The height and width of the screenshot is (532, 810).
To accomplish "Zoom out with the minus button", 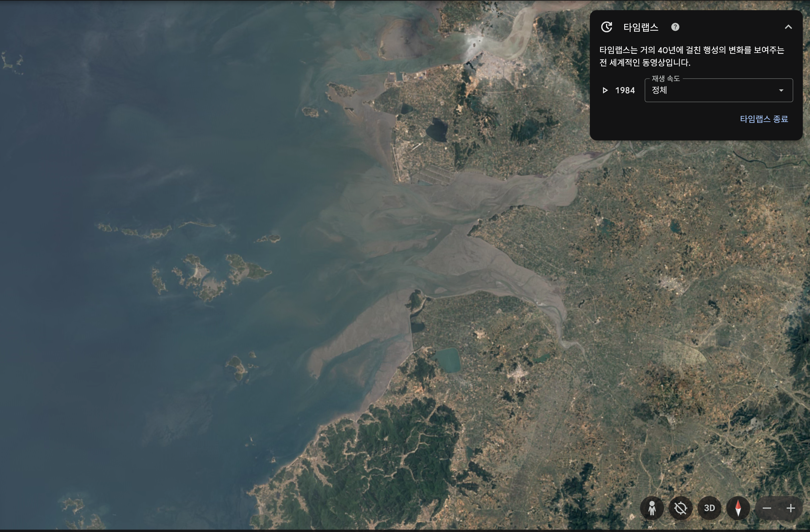I will (766, 508).
